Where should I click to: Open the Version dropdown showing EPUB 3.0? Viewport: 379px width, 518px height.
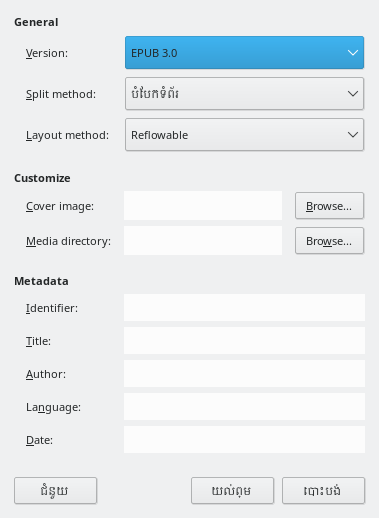(x=244, y=53)
